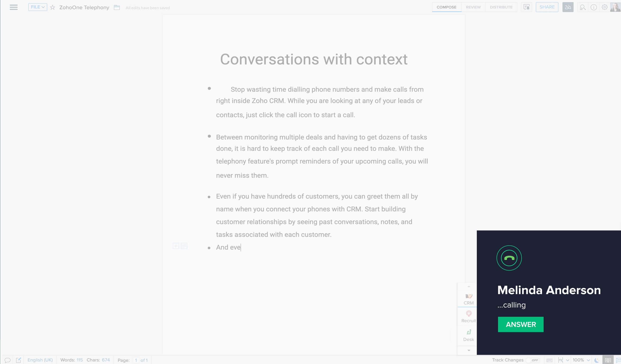Click the REVIEW tab in toolbar

click(x=473, y=7)
